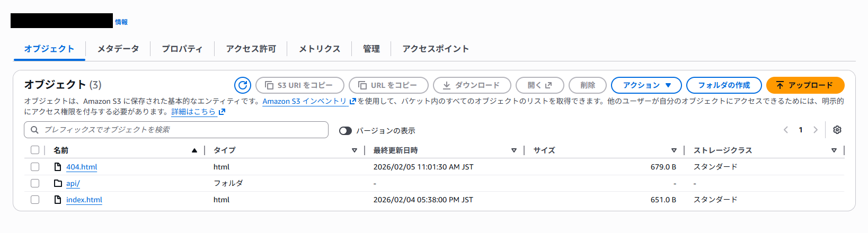Image resolution: width=868 pixels, height=233 pixels.
Task: Click the previous page arrow in pagination
Action: [x=786, y=130]
